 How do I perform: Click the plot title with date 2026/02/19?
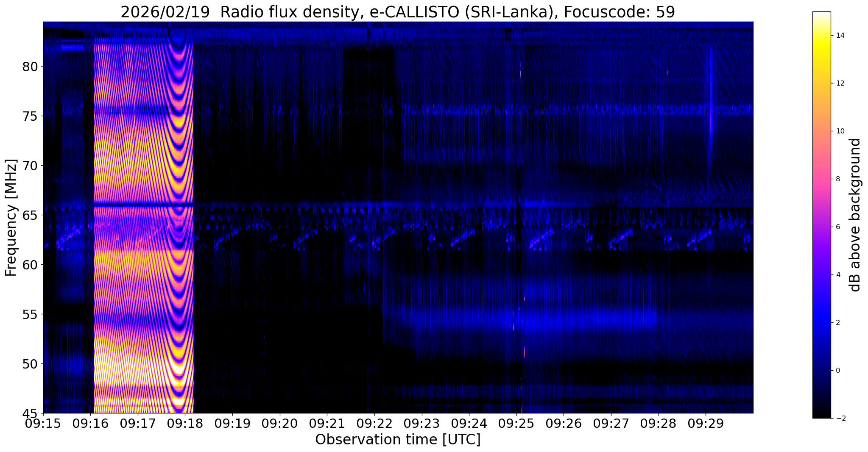(x=397, y=11)
